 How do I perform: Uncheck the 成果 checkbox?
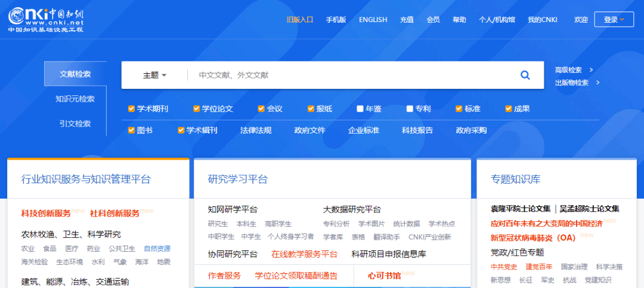point(509,109)
